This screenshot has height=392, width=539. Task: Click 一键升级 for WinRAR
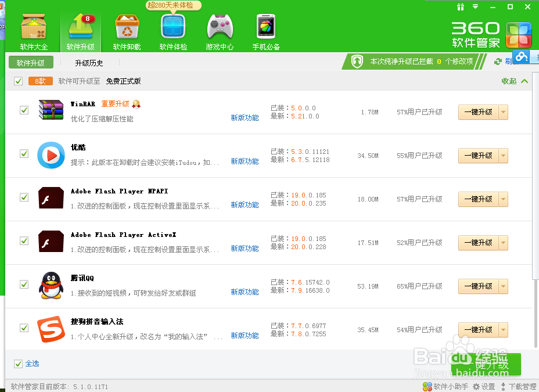(478, 112)
